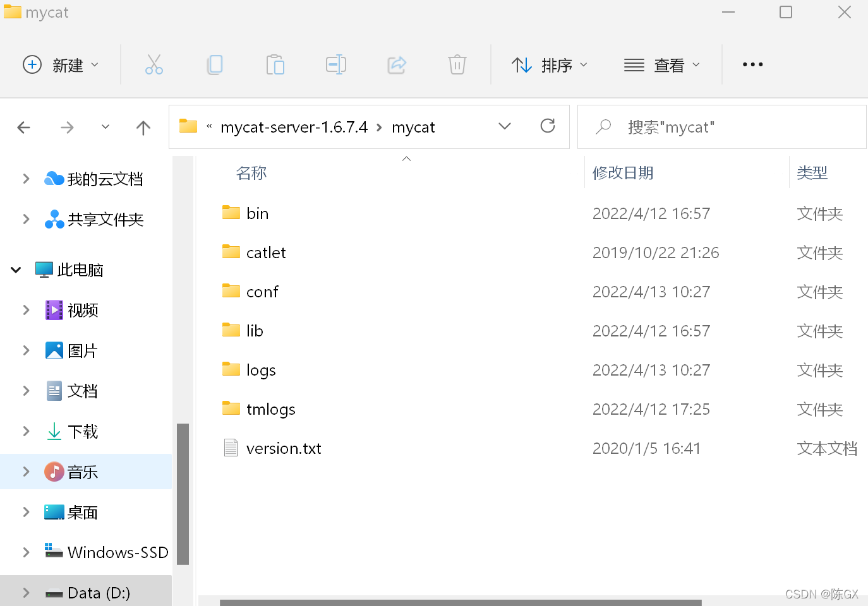Click the version.txt file icon
868x606 pixels.
(x=231, y=448)
